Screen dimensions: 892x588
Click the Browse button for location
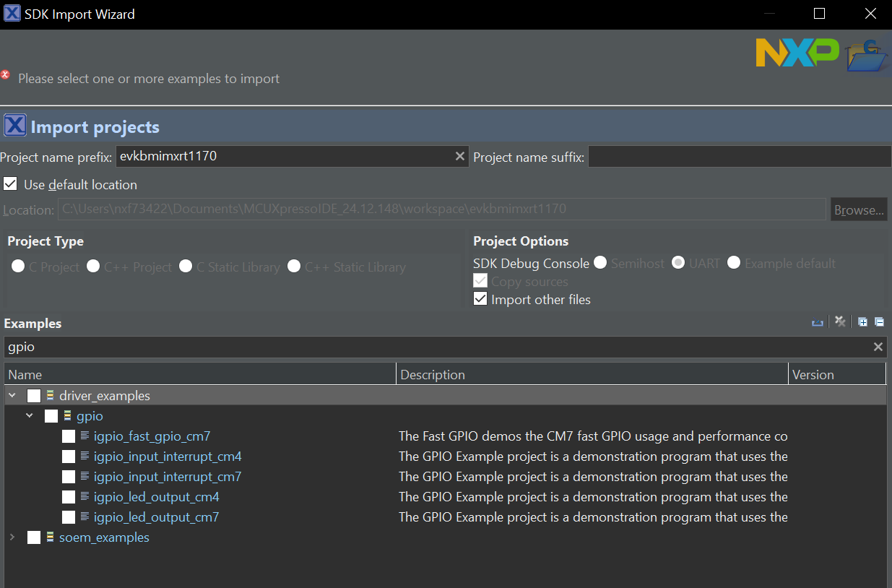pyautogui.click(x=859, y=209)
